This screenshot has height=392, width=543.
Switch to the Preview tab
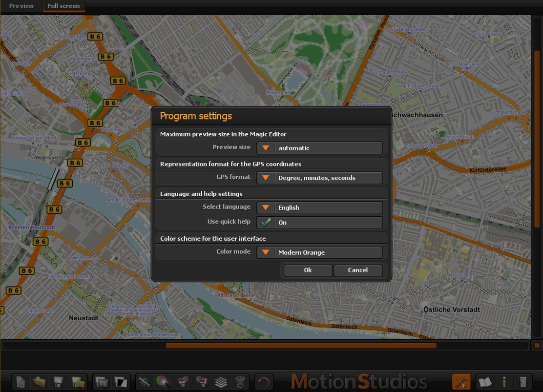pos(22,6)
